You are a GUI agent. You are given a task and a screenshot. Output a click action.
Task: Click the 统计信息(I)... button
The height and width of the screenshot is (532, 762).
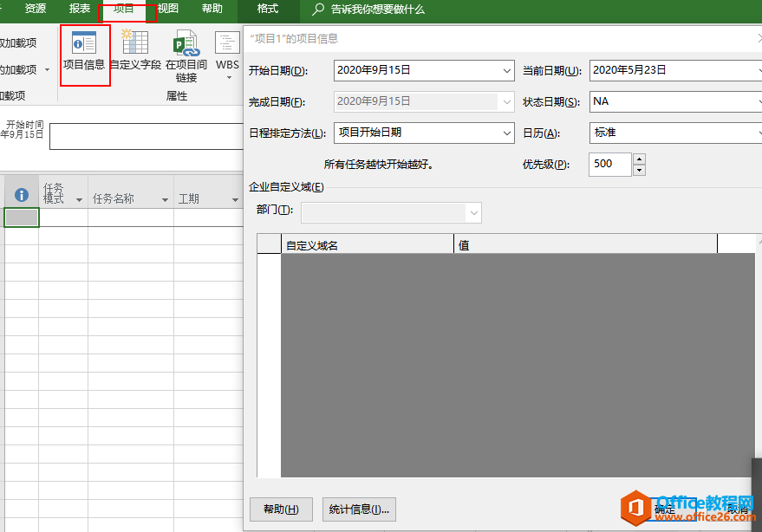point(359,509)
